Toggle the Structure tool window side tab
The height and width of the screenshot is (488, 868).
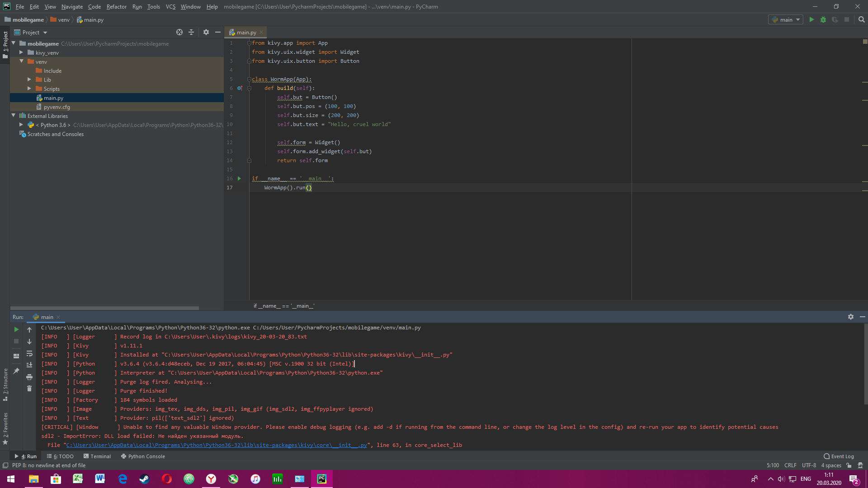click(x=5, y=385)
